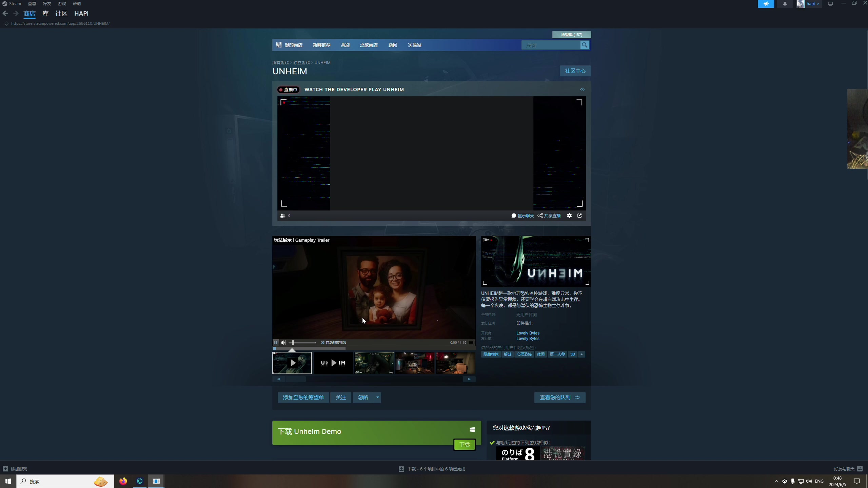Open broadcast settings gear icon
868x488 pixels.
click(569, 216)
